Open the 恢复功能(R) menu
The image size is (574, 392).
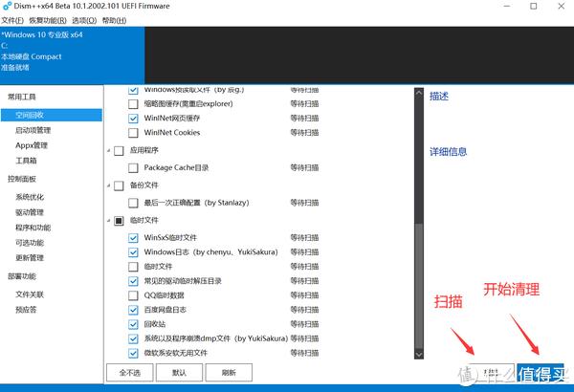tap(48, 20)
